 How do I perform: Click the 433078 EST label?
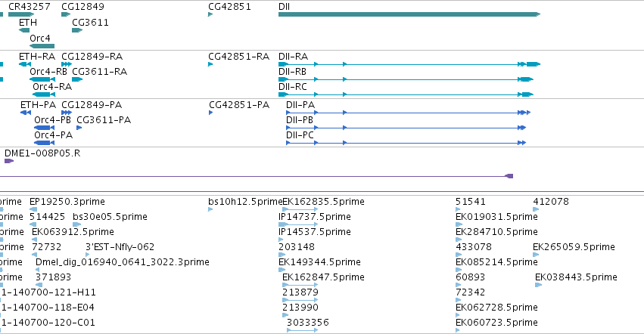[474, 247]
